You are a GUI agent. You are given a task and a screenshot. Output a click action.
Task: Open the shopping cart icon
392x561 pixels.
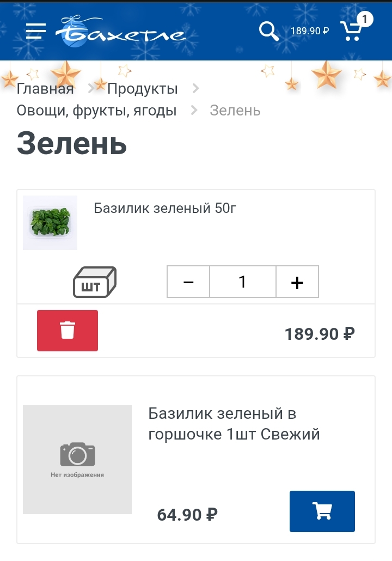pos(351,32)
